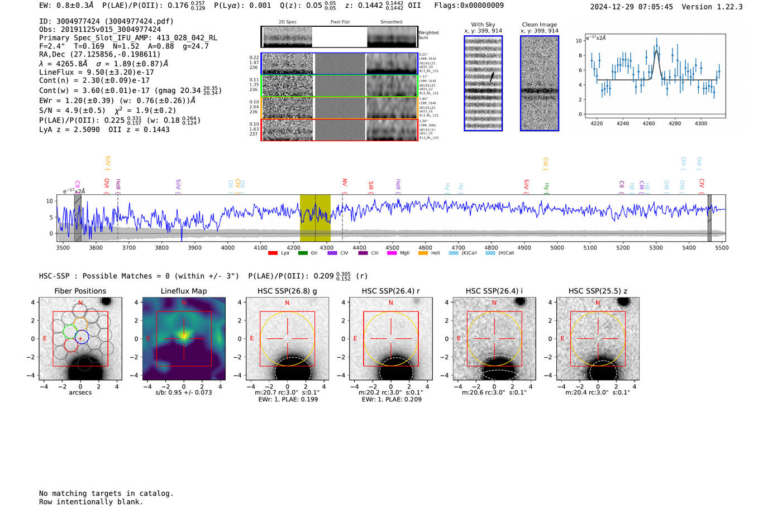
Task: Select the red-bordered fiber 2D spectrum row
Action: coord(340,130)
